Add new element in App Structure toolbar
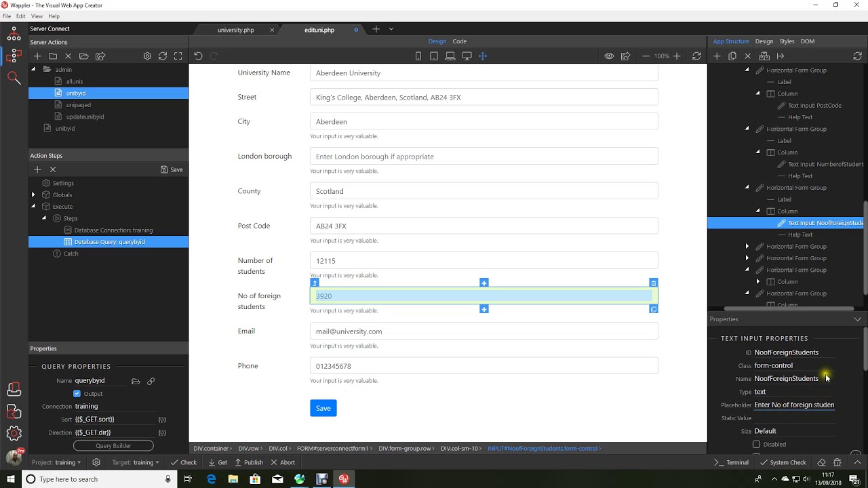The width and height of the screenshot is (868, 488). tap(717, 56)
